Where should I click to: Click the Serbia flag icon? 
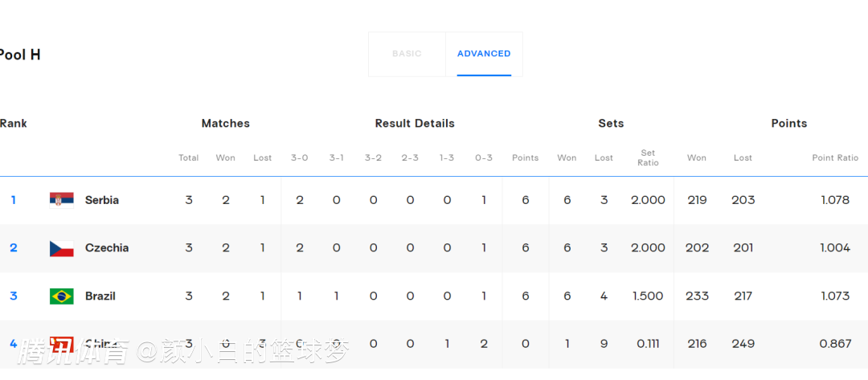61,199
